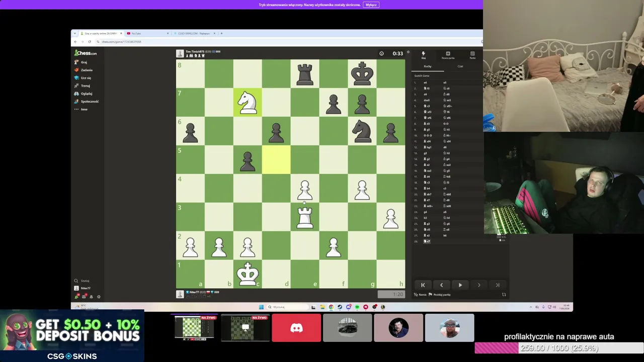Open the Trenuj sidebar item
Screen dimensions: 644x362
tap(83, 85)
